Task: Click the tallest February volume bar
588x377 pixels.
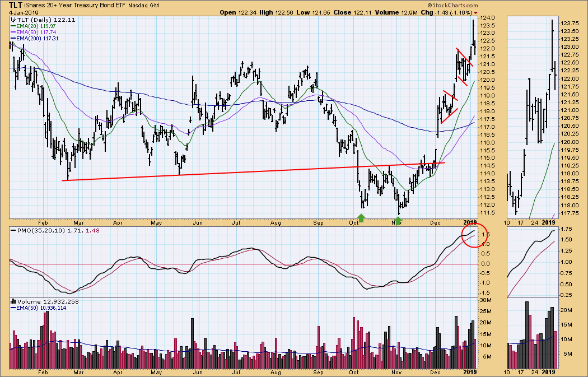Action: 46,340
